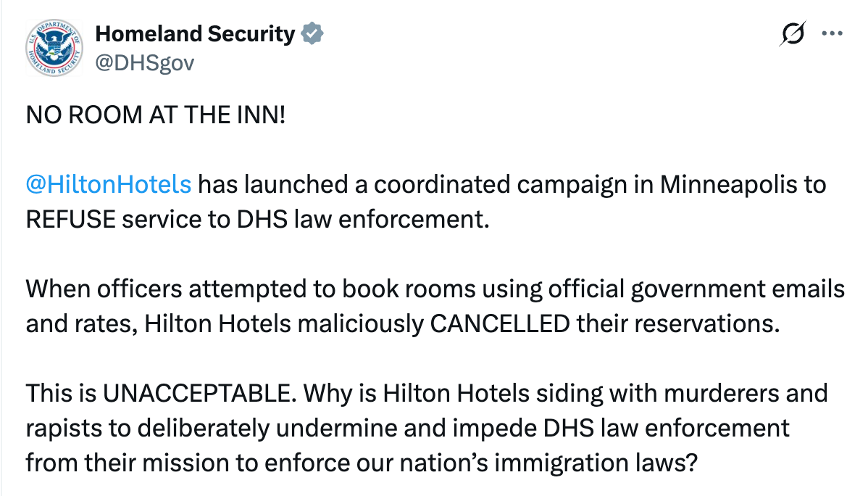Click the verified checkmark beside the name
The width and height of the screenshot is (868, 496).
312,33
